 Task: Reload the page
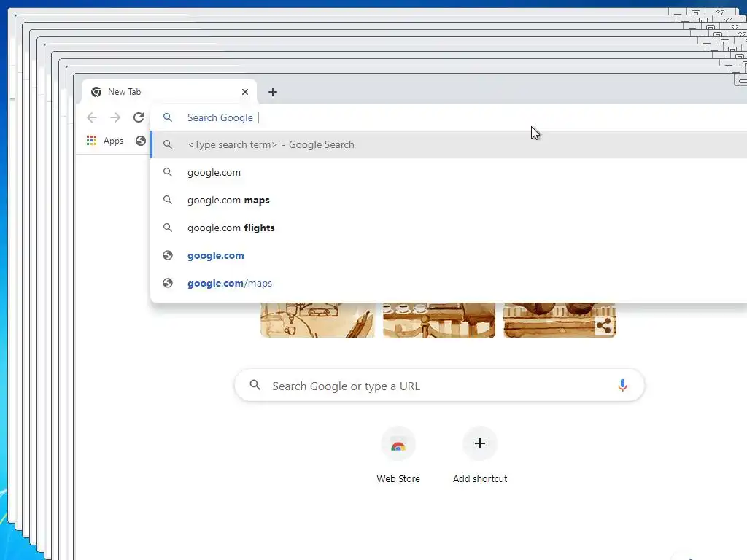tap(139, 117)
